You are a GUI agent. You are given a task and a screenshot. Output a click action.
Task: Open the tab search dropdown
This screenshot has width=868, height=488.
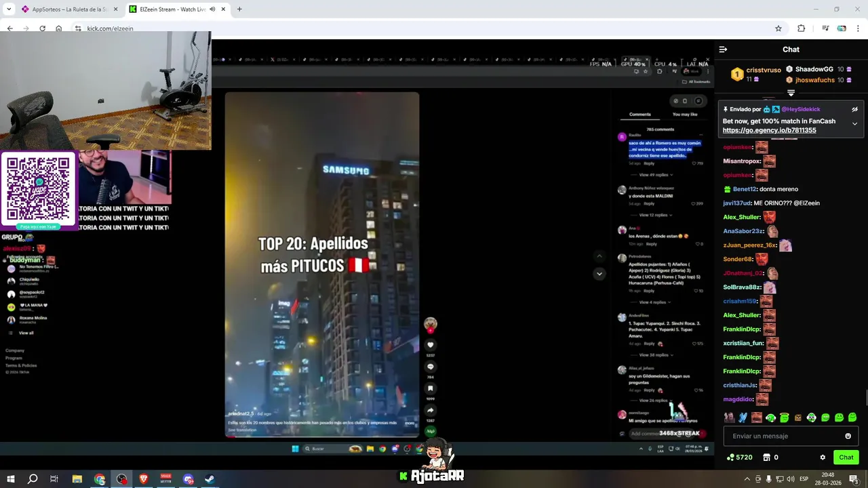click(x=9, y=9)
